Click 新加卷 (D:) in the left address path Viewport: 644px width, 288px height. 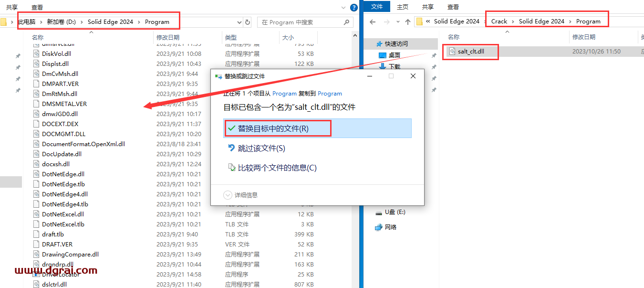coord(61,22)
